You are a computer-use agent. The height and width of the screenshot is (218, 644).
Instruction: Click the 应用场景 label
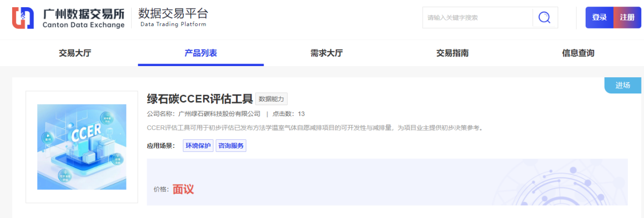(x=161, y=146)
